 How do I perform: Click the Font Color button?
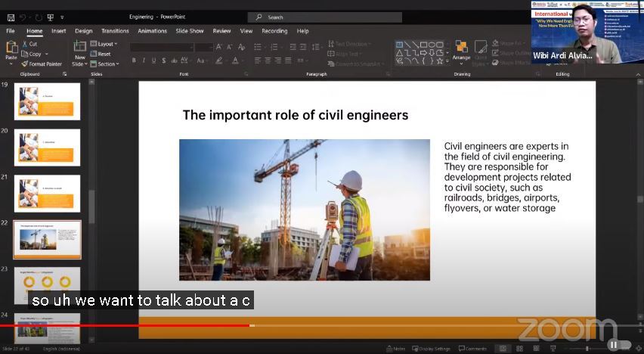coord(235,61)
